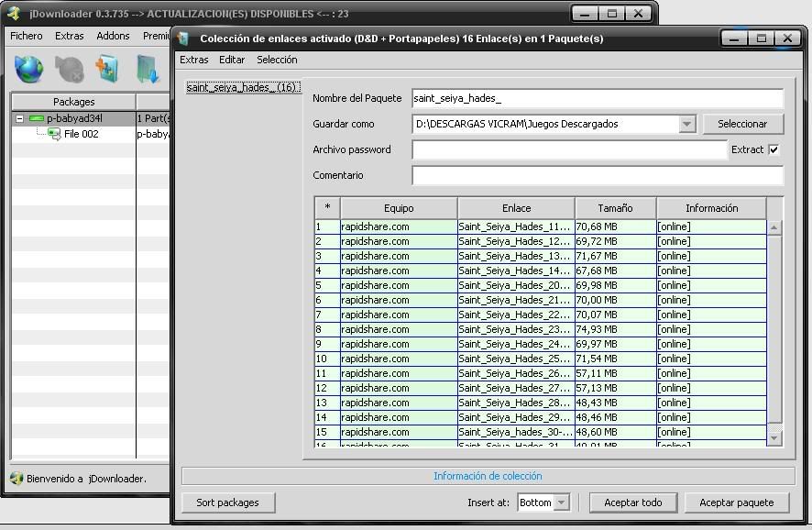Click rapidshare.com cell in row 8
The width and height of the screenshot is (812, 530).
click(x=399, y=329)
